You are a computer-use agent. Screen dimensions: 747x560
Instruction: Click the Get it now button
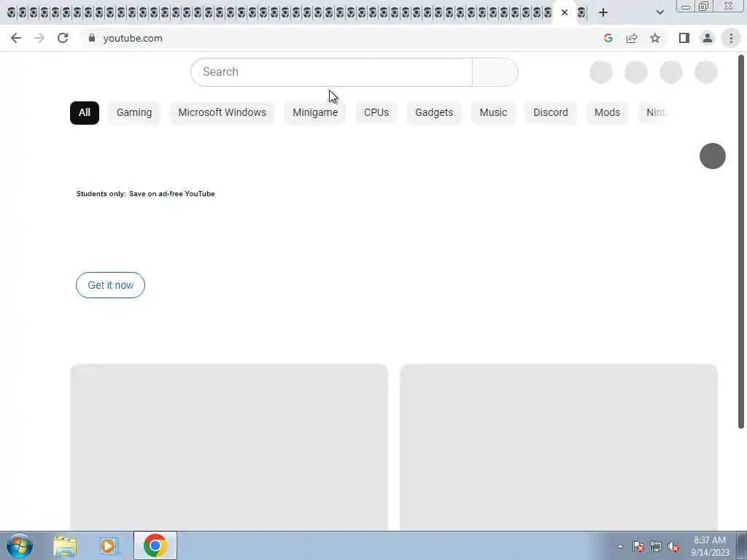111,285
